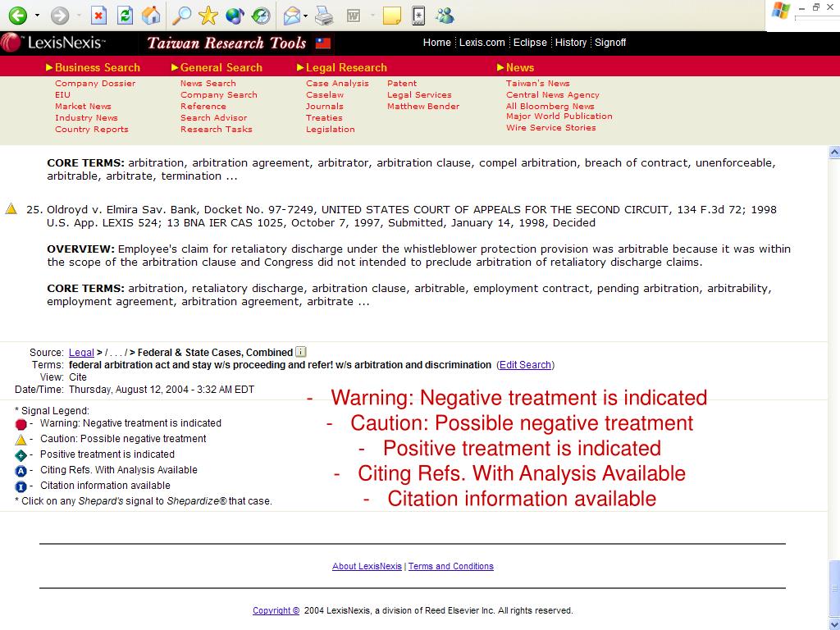Open Research Tasks link

(217, 129)
